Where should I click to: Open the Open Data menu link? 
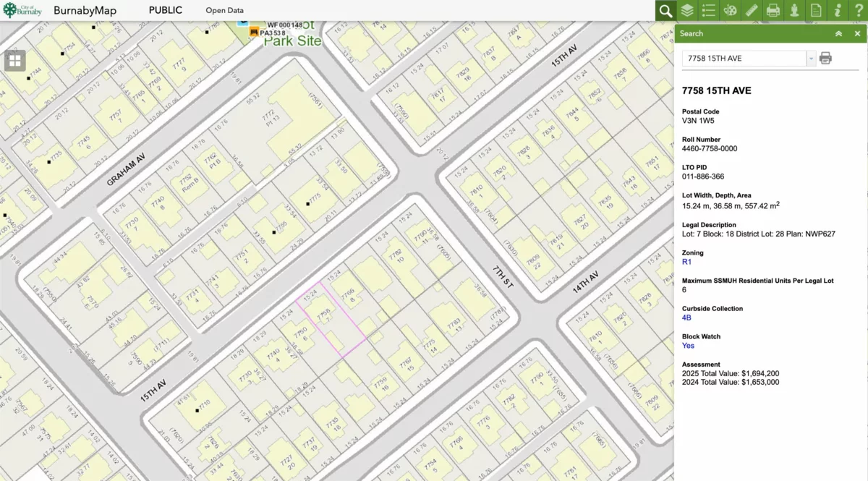pyautogui.click(x=224, y=11)
